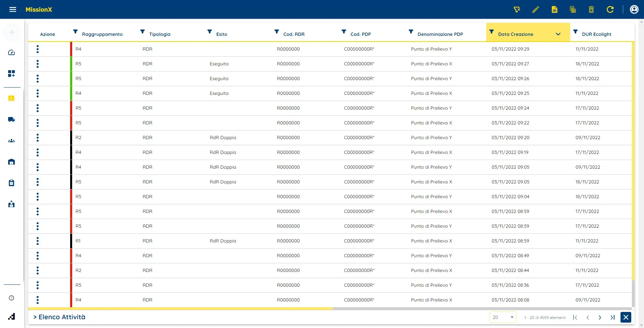
Task: Open action menu for row created 08:08
Action: tap(38, 300)
